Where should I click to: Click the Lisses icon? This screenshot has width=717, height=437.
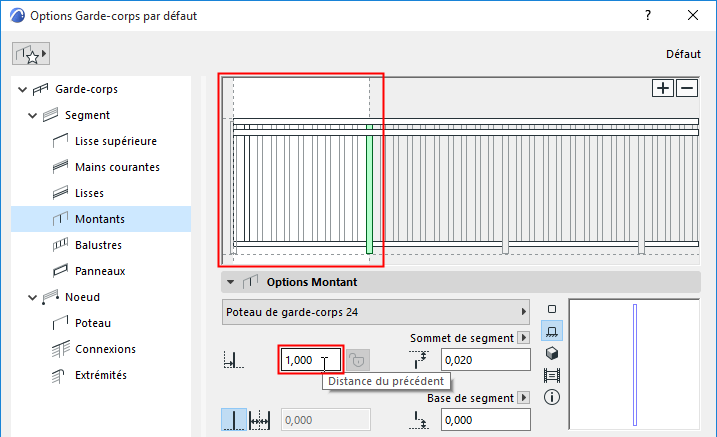pyautogui.click(x=60, y=193)
